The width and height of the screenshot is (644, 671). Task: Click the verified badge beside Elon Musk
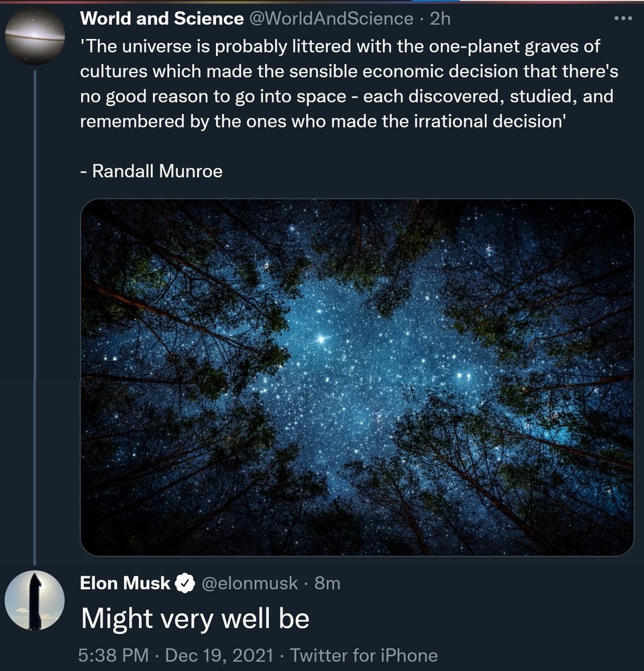point(184,584)
